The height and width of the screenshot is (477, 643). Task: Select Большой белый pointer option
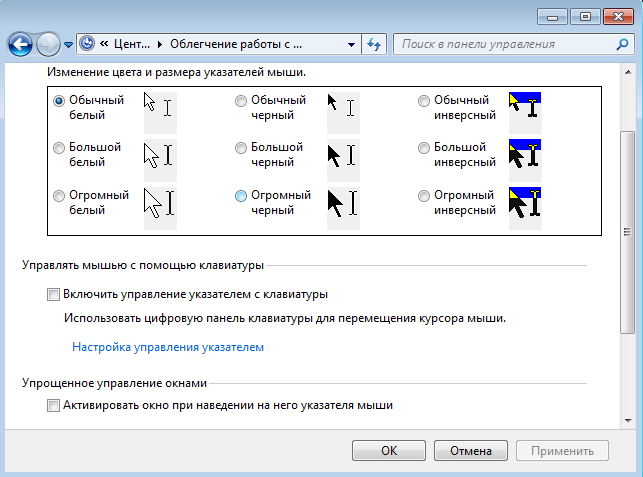(x=59, y=148)
